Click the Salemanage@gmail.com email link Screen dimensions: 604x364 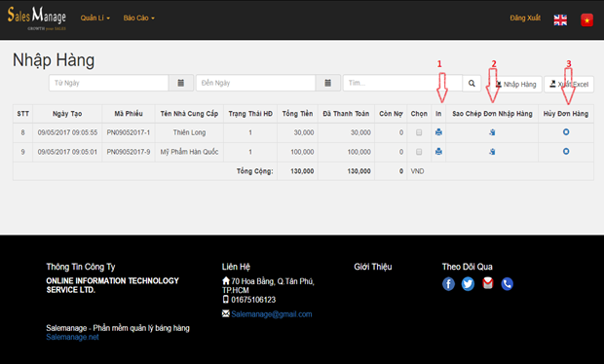[x=272, y=314]
